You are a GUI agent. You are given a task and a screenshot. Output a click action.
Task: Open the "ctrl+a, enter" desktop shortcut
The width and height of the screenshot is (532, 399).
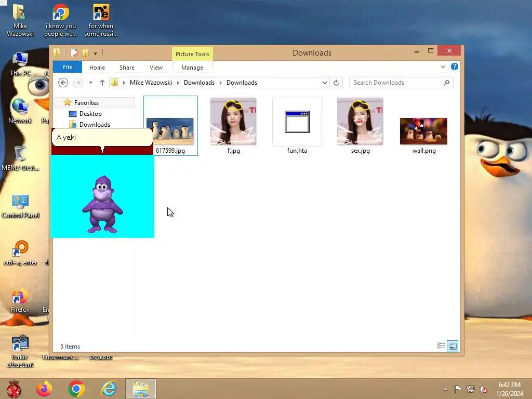pos(20,253)
